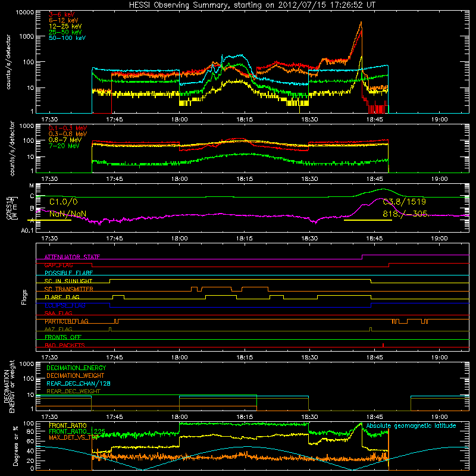
Task: Click the yellow 12-25 keV legend entry
Action: (65, 26)
